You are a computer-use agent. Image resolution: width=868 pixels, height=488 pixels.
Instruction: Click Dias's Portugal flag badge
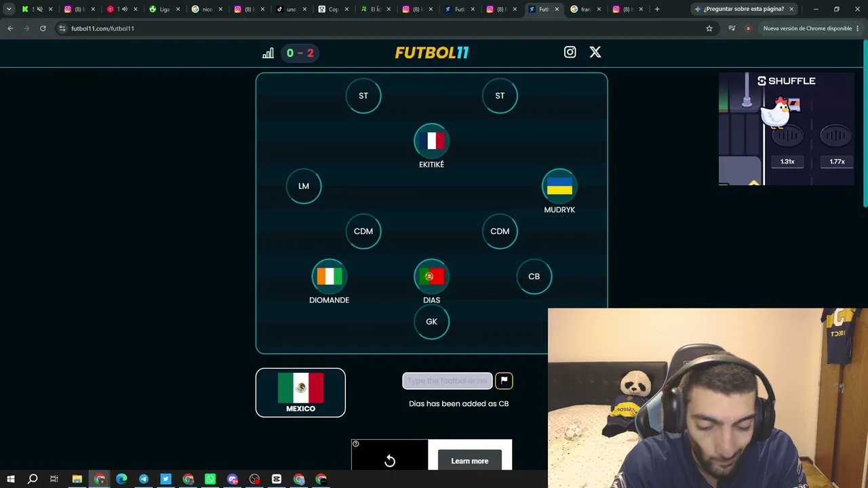pyautogui.click(x=432, y=277)
